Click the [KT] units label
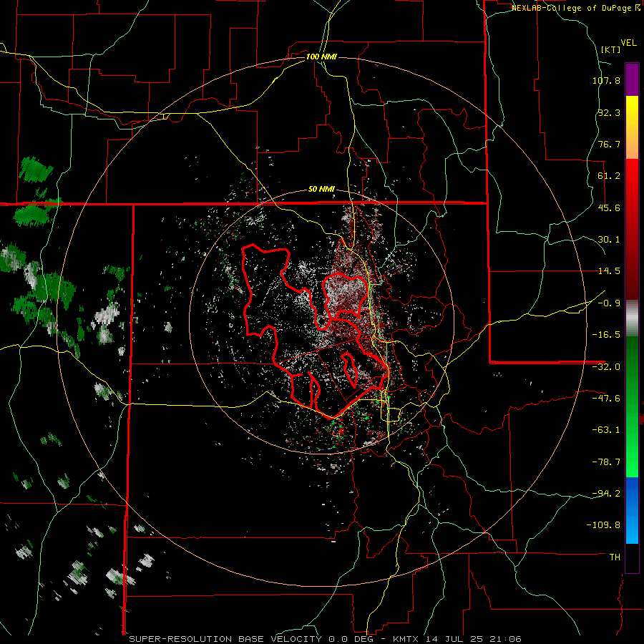 pyautogui.click(x=611, y=49)
